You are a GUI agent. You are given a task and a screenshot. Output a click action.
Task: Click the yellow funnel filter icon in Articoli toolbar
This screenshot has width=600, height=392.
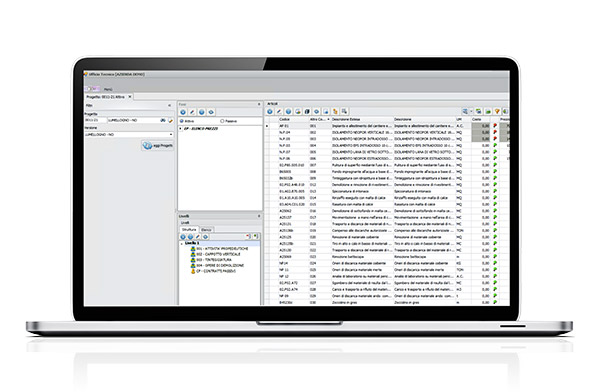tap(497, 111)
